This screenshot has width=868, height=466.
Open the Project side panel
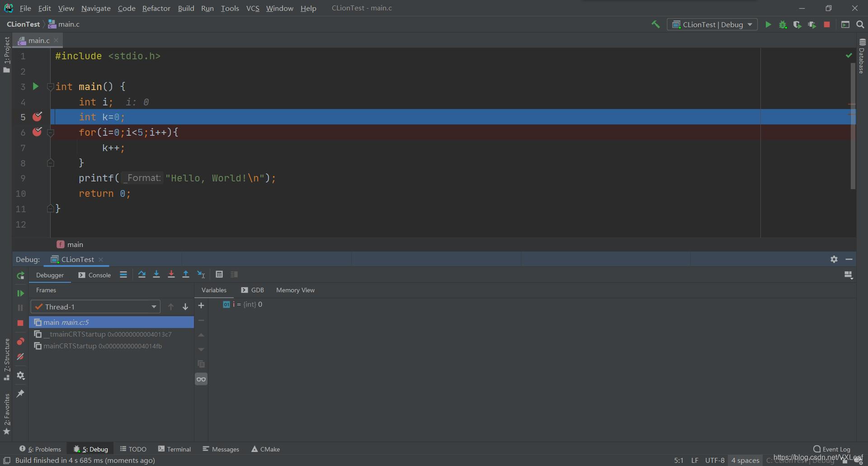(6, 54)
